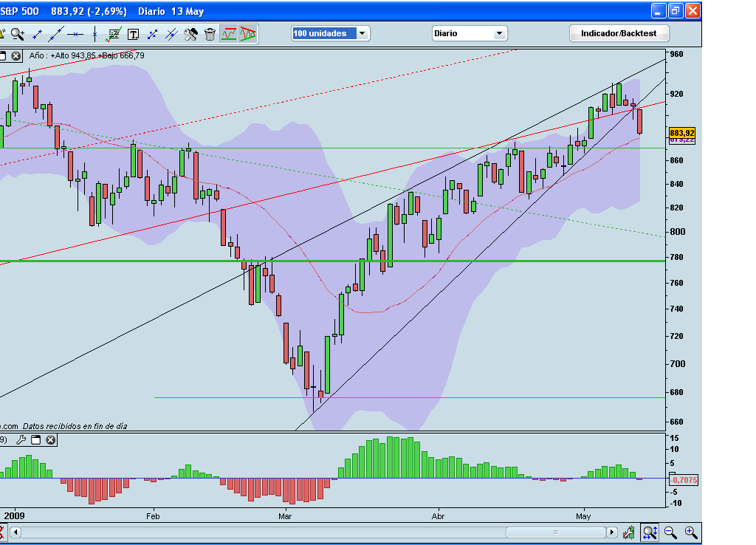Click the trash bin to delete objects

click(x=210, y=34)
